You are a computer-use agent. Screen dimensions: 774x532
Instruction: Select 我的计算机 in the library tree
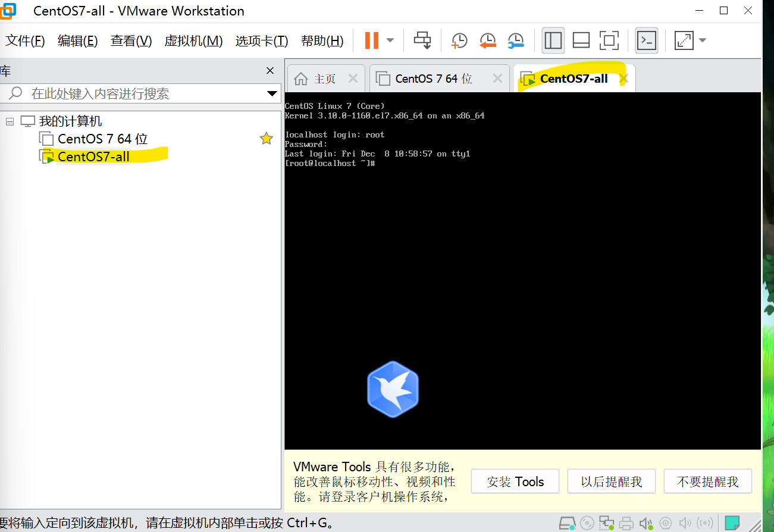(x=71, y=121)
